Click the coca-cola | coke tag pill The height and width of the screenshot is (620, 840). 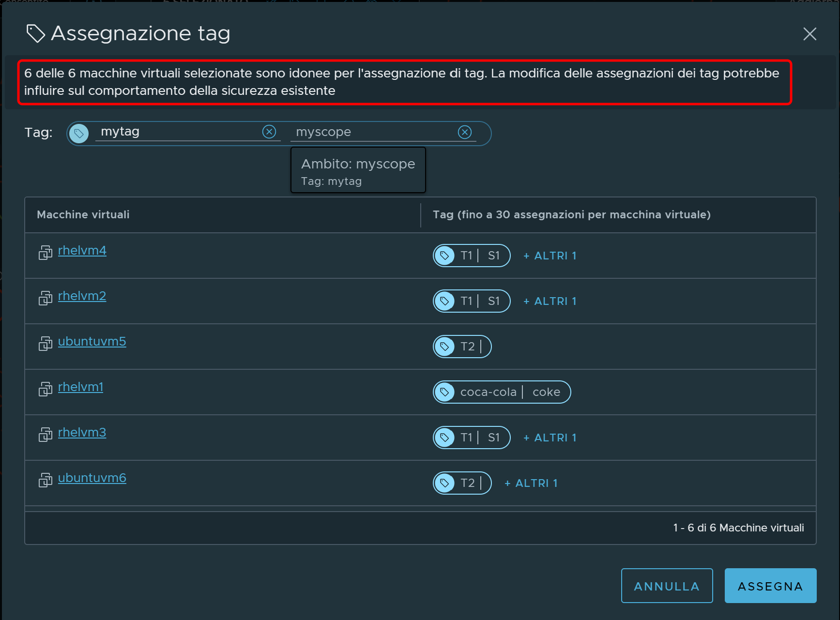click(x=502, y=392)
